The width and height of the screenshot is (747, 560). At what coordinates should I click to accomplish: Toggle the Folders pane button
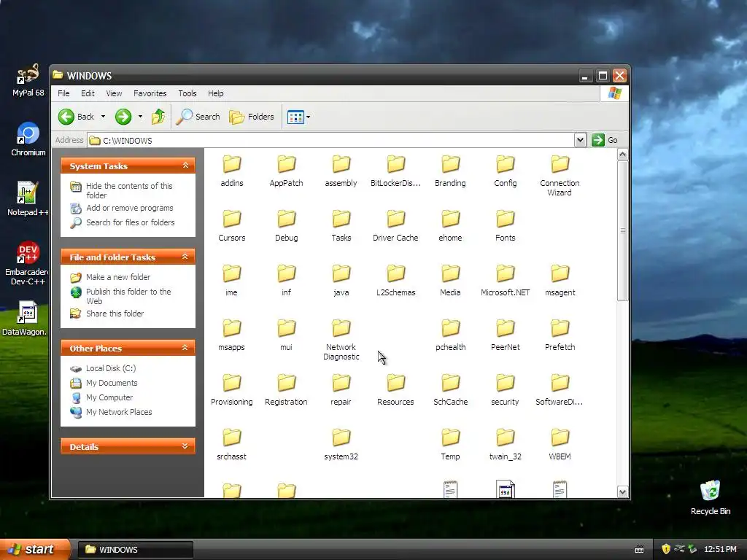coord(252,117)
